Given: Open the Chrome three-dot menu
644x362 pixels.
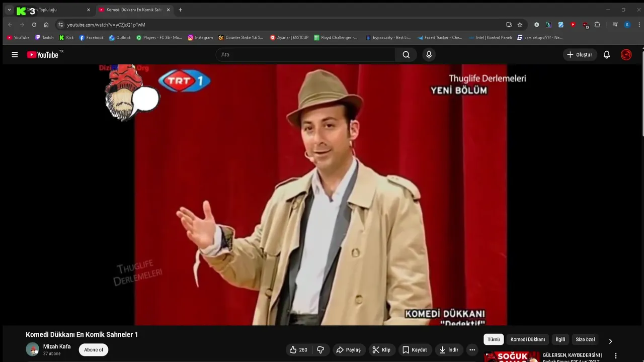Looking at the screenshot, I should click(638, 25).
